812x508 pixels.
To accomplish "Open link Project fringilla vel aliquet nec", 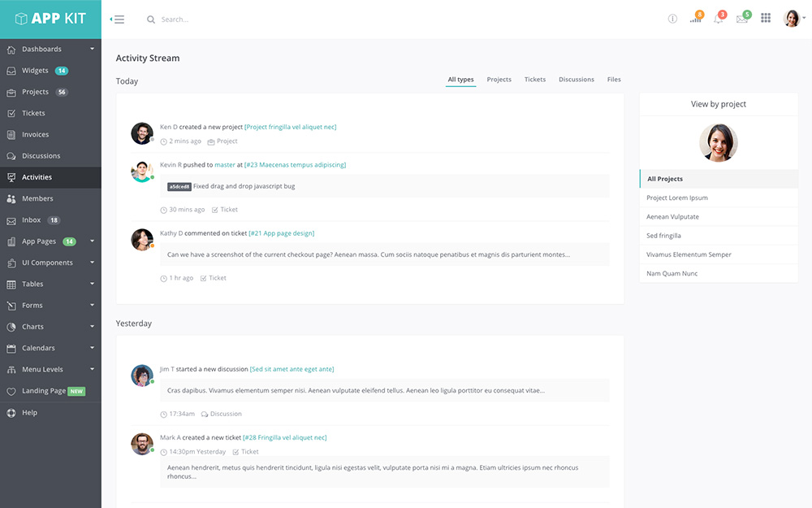I will click(290, 127).
